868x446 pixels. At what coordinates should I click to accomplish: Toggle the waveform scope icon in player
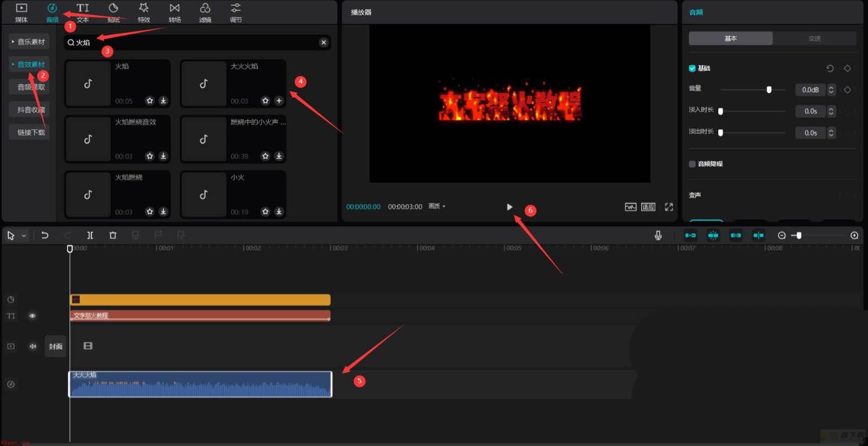point(630,207)
